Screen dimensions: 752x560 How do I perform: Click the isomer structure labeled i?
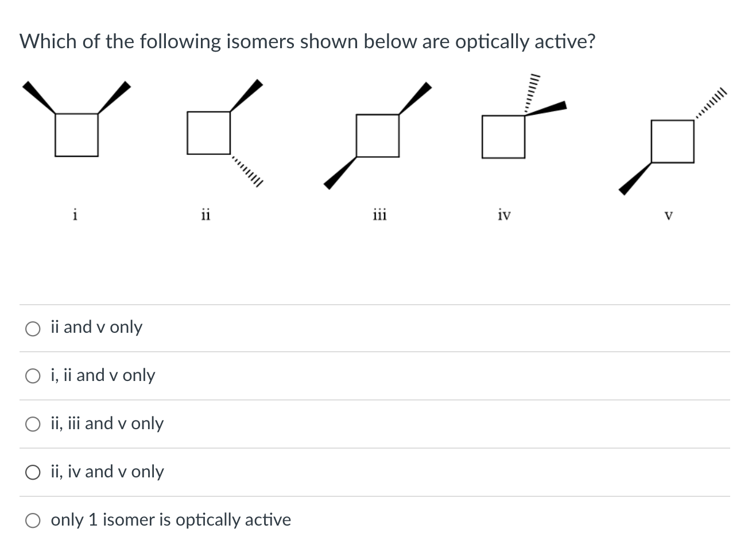click(x=76, y=135)
